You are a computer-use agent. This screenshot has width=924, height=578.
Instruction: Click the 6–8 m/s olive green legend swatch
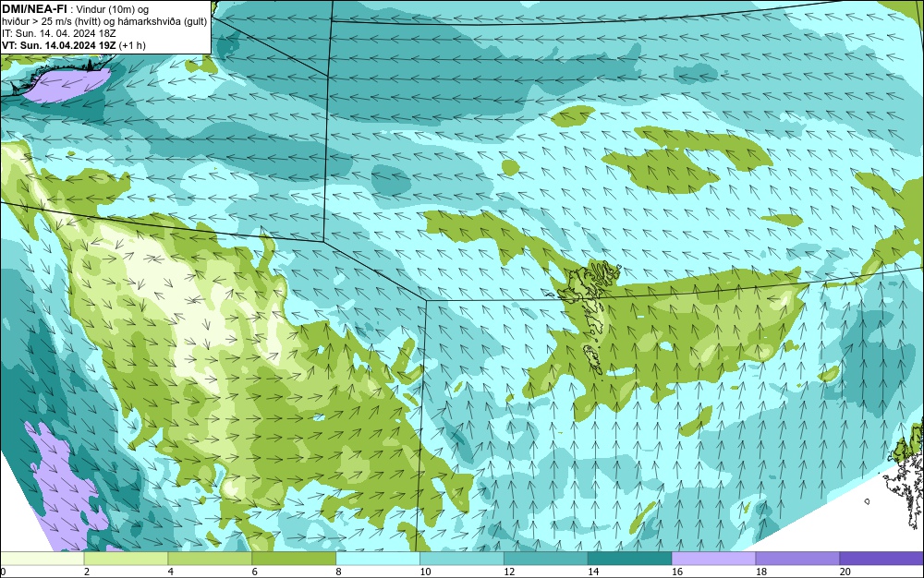coord(294,559)
